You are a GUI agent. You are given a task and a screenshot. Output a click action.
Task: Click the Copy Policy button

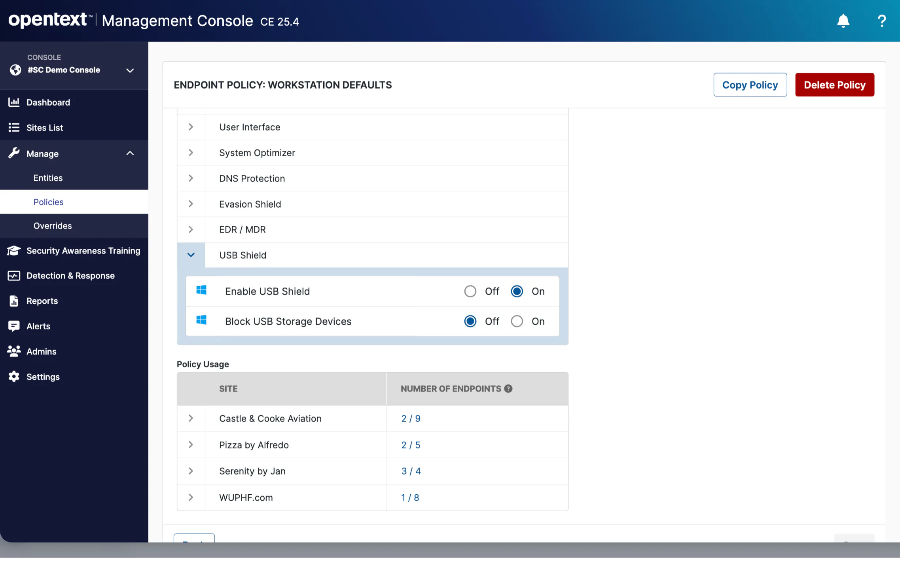pyautogui.click(x=750, y=85)
